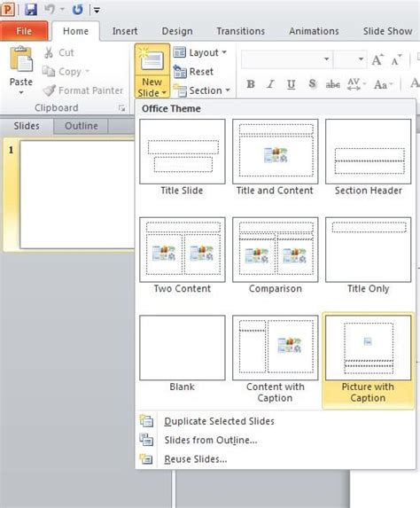Open the Layout dropdown
Image resolution: width=420 pixels, height=508 pixels.
click(x=199, y=52)
